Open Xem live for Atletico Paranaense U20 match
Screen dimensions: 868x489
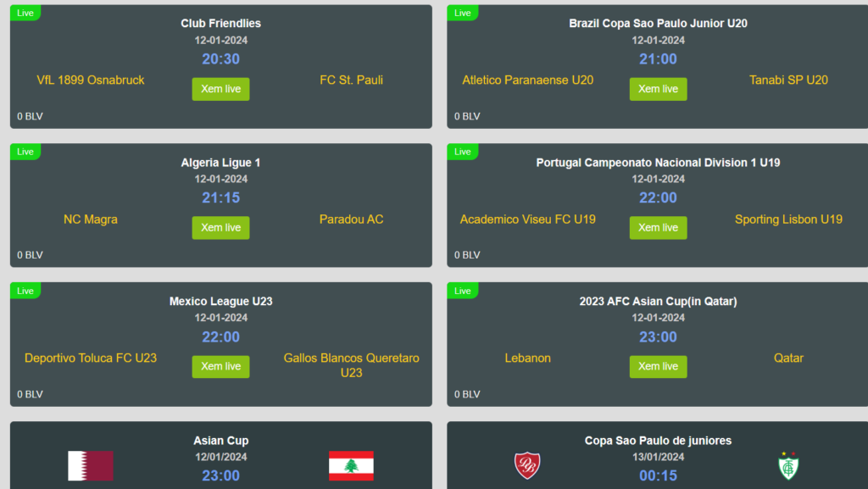tap(658, 89)
